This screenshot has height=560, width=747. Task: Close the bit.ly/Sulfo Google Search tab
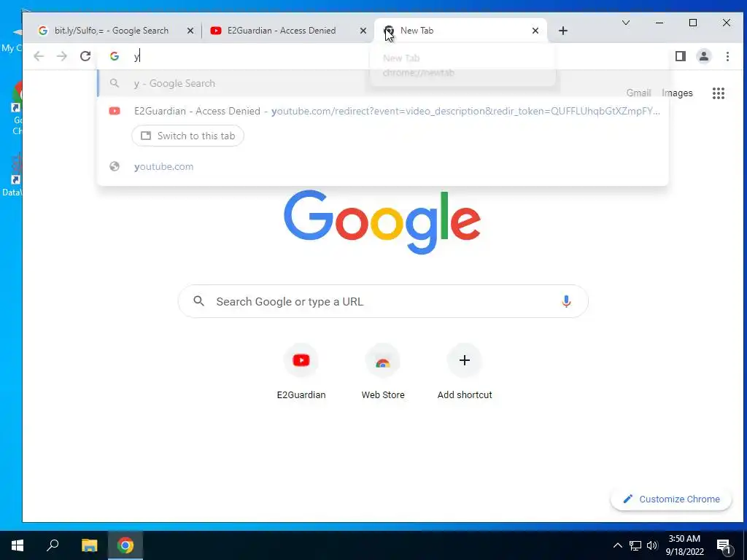[x=190, y=31]
